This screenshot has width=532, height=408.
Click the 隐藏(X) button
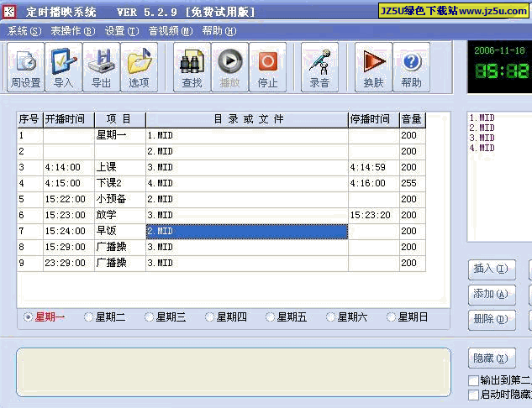point(492,358)
